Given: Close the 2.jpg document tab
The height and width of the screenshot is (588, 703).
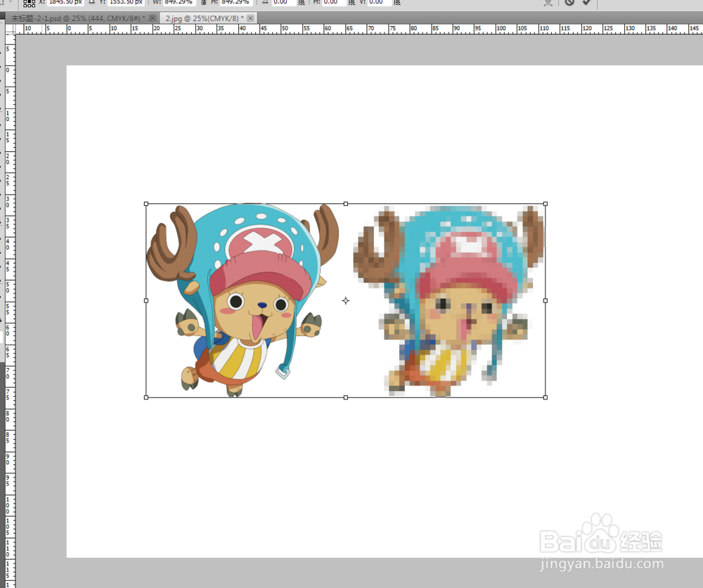Looking at the screenshot, I should coord(251,18).
